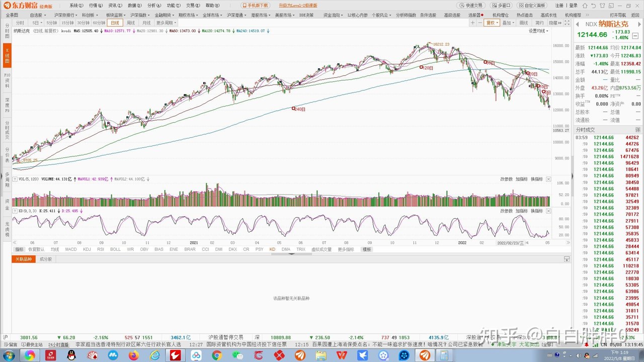Expand the 设置均线 dropdown
644x362 pixels.
coord(538,31)
